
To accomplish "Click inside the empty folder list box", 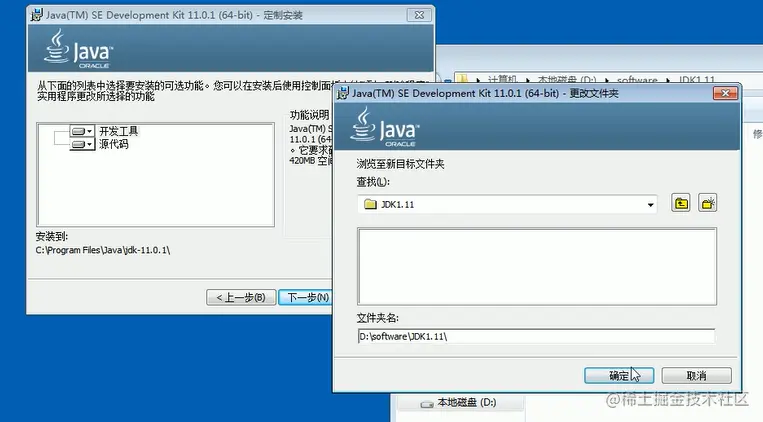I will (x=537, y=266).
